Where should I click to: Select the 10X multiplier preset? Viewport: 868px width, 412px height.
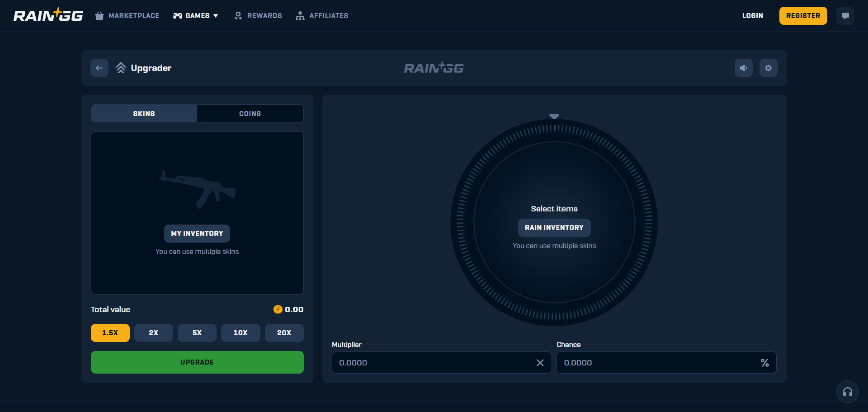point(241,333)
